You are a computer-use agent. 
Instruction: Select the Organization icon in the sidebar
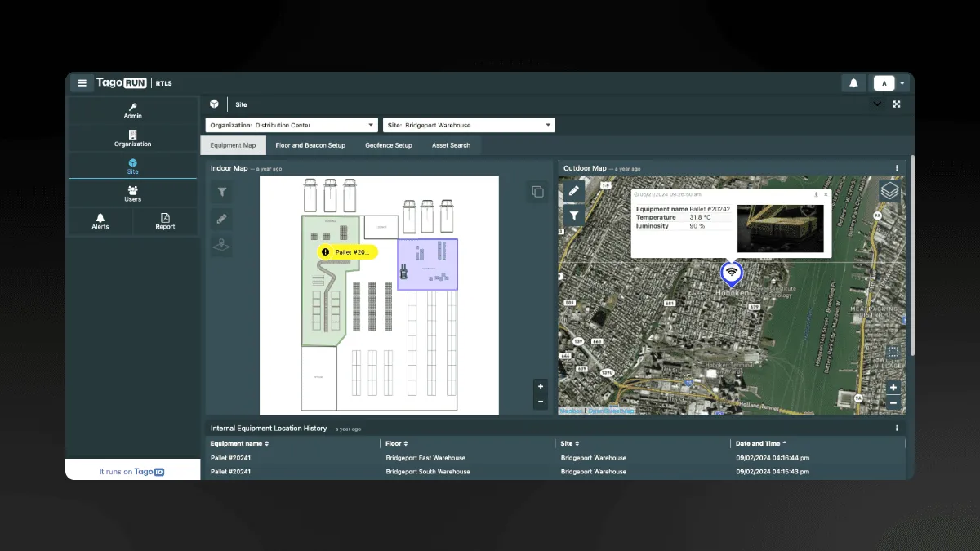click(x=132, y=139)
